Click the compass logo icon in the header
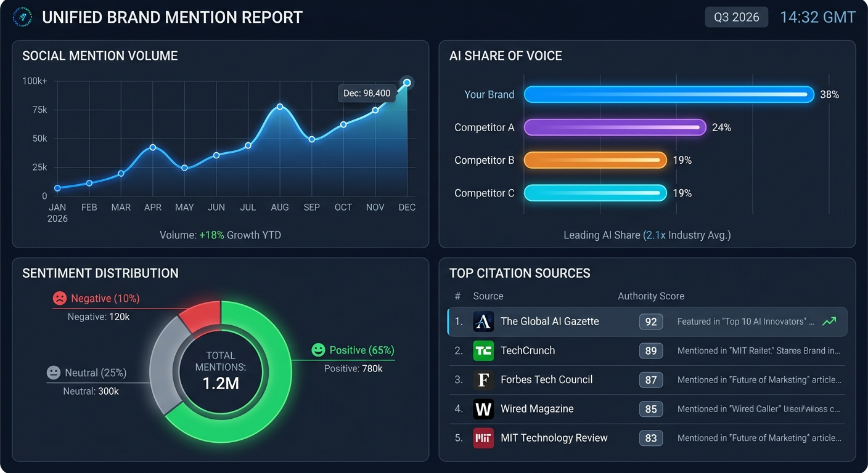The height and width of the screenshot is (473, 868). coord(22,17)
